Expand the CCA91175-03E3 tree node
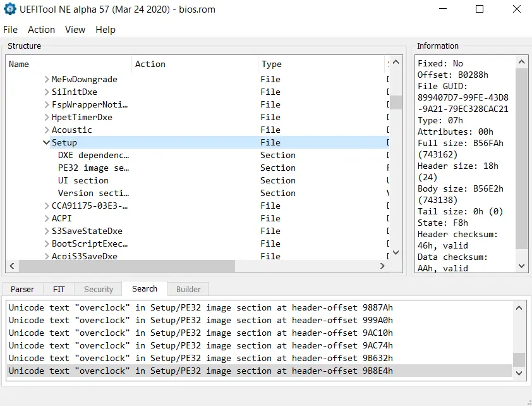 pos(47,206)
